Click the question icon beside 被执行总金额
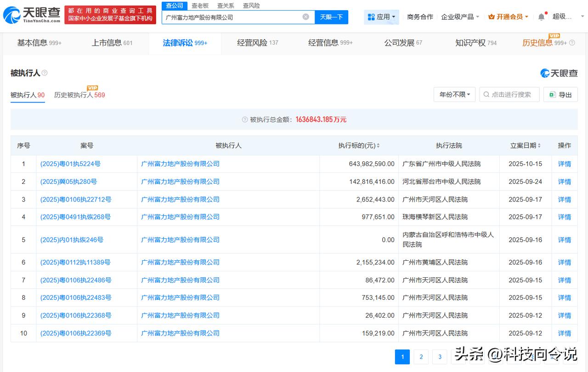Viewport: 588px width, 372px height. coord(245,120)
